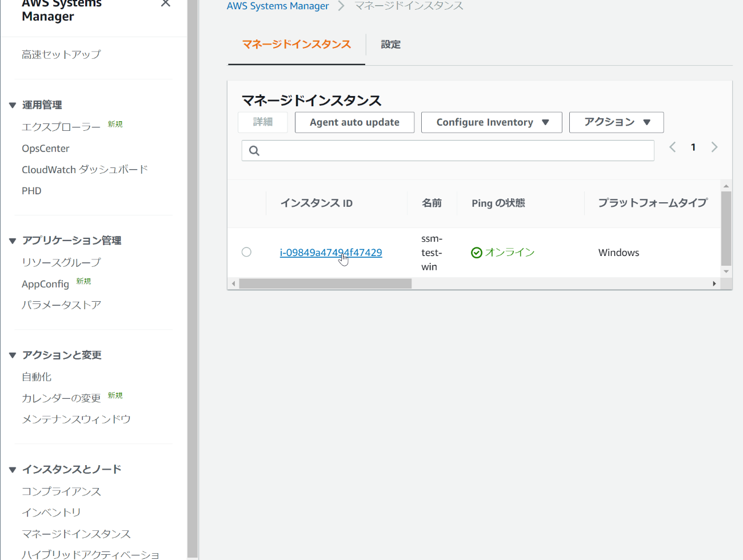Image resolution: width=743 pixels, height=560 pixels.
Task: Open エクスプローラー in sidebar
Action: coord(61,127)
